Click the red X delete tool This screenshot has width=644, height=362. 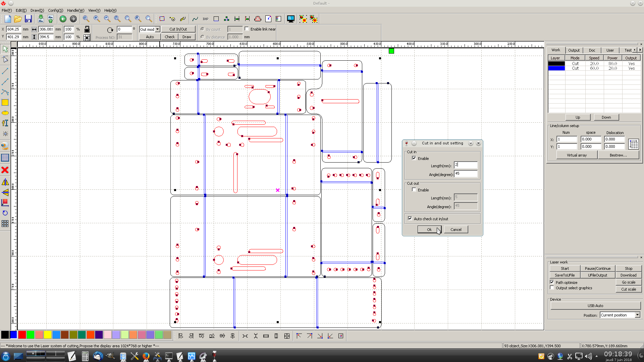tap(5, 170)
